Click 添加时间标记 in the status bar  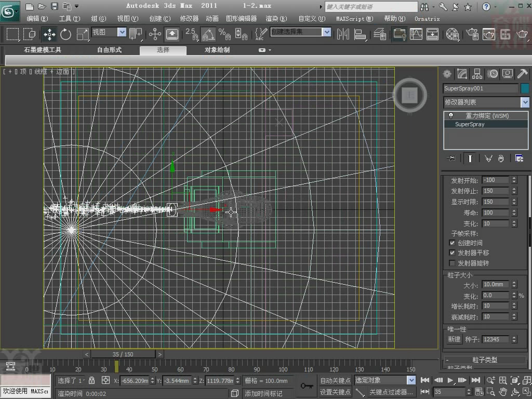(x=263, y=394)
